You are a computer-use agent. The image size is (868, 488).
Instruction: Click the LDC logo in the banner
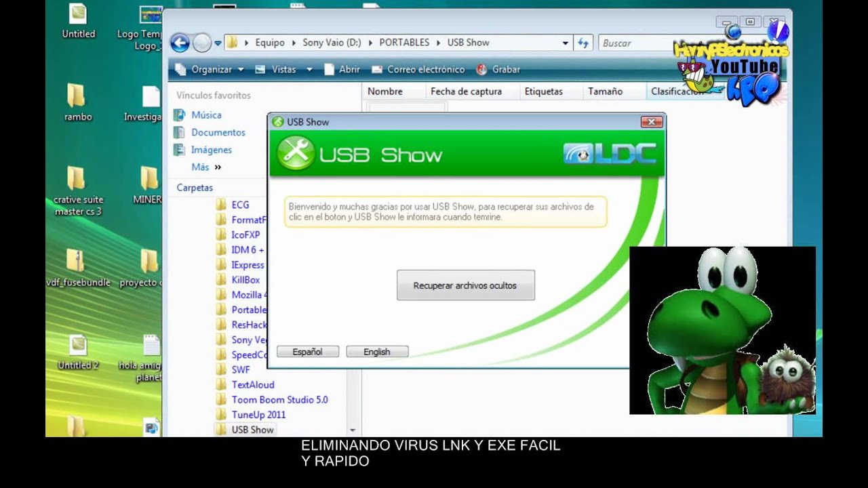tap(610, 154)
